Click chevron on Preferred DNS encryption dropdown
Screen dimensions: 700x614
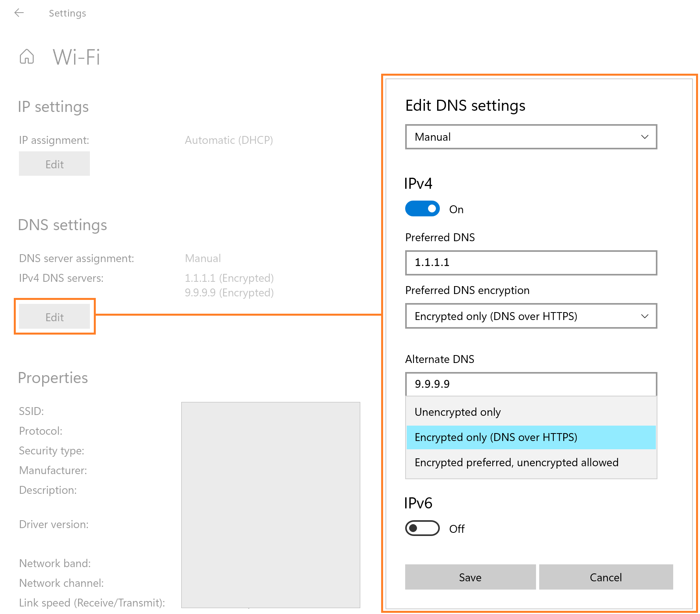pos(644,316)
